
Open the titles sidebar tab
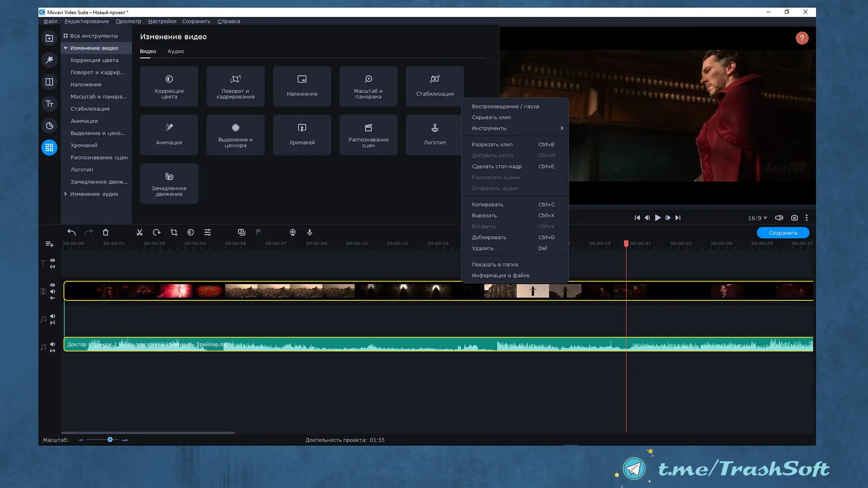(x=49, y=104)
